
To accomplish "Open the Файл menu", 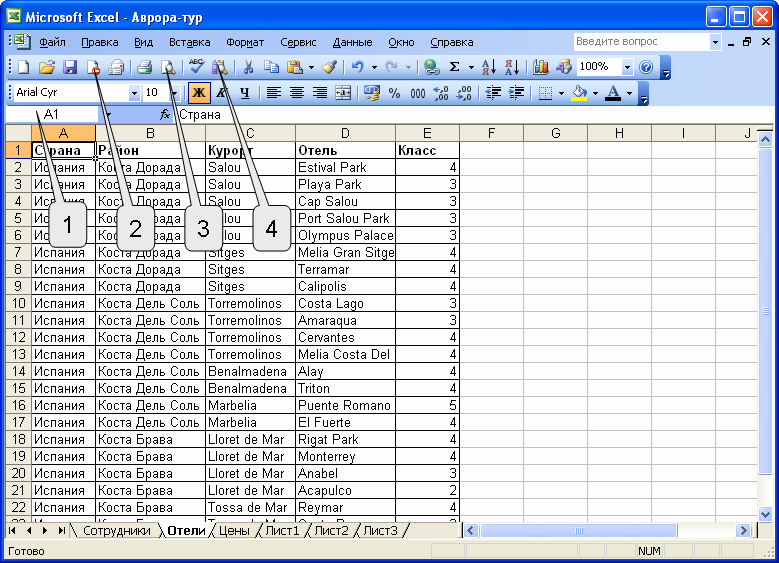I will click(x=52, y=42).
